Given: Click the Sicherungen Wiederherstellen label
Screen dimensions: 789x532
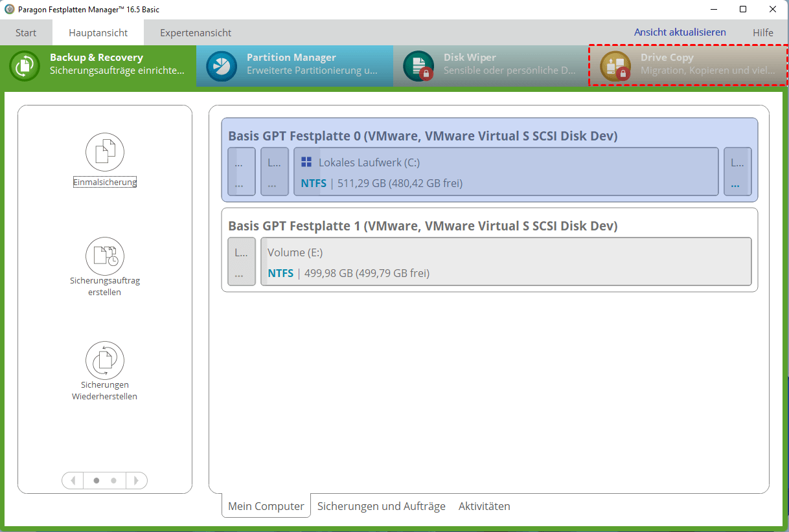Looking at the screenshot, I should pyautogui.click(x=105, y=391).
